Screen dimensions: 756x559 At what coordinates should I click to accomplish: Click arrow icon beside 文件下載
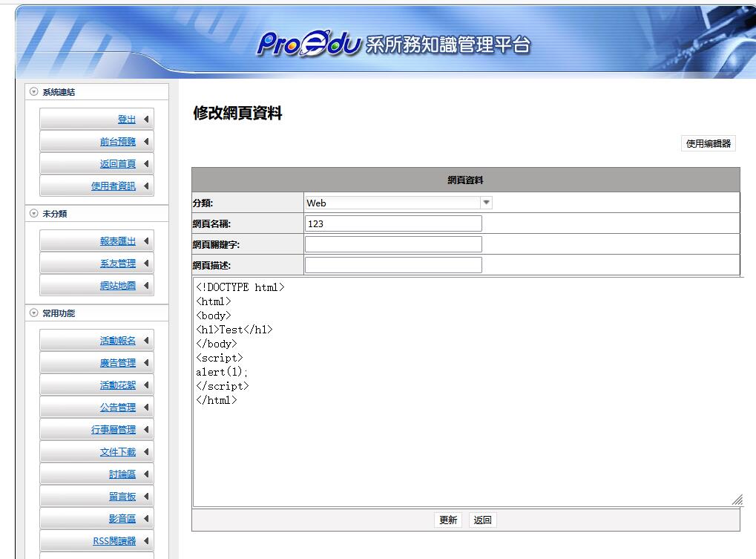coord(146,452)
